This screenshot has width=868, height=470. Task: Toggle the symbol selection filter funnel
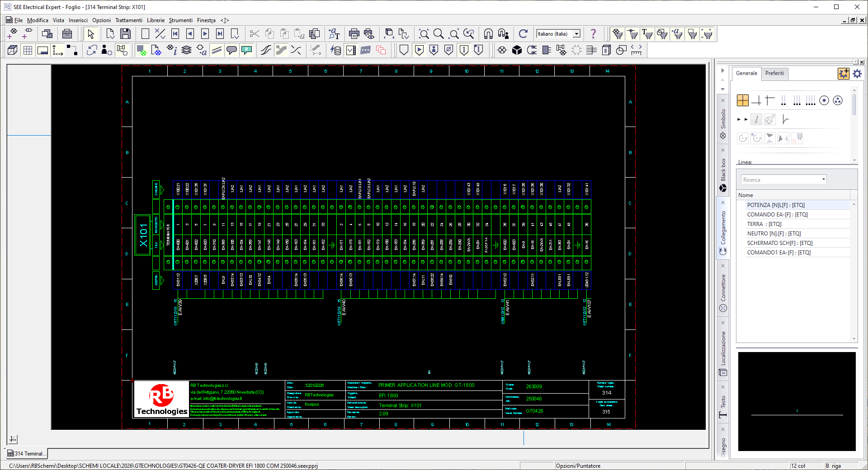(618, 34)
